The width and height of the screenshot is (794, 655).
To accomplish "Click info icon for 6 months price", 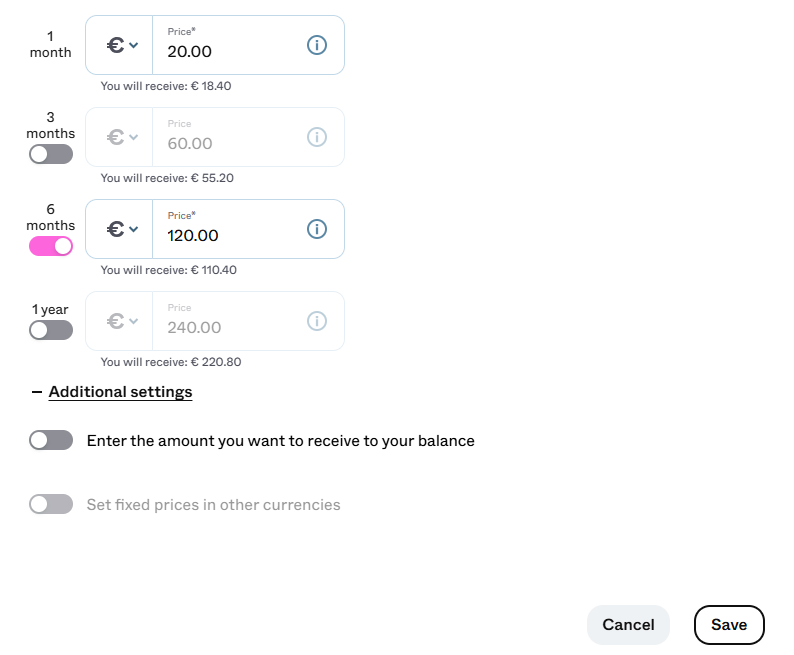I will (316, 229).
